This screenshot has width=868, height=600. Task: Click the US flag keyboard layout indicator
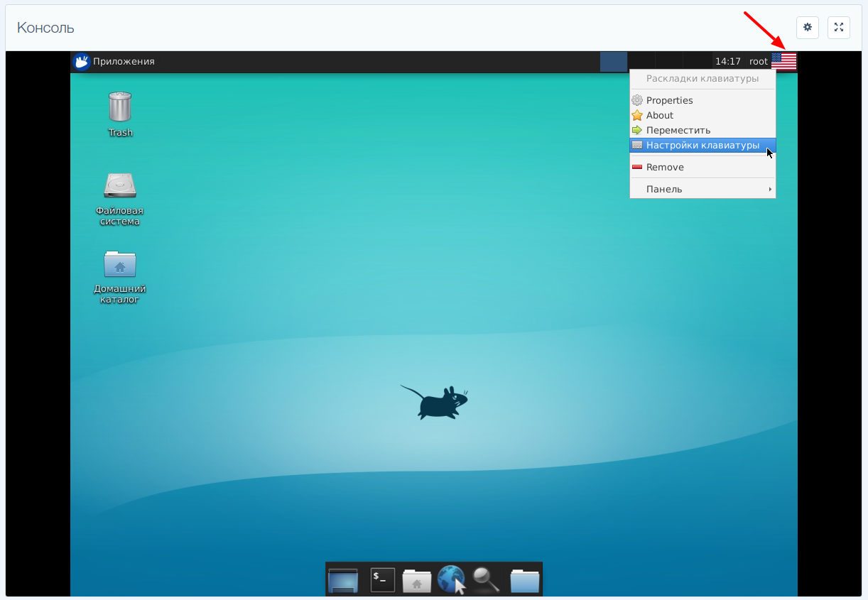[x=783, y=62]
